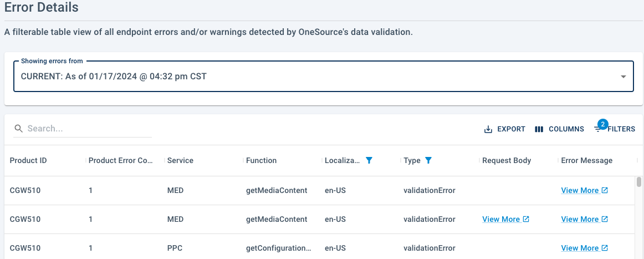Click external-link icon in second row Request Body

coord(526,219)
